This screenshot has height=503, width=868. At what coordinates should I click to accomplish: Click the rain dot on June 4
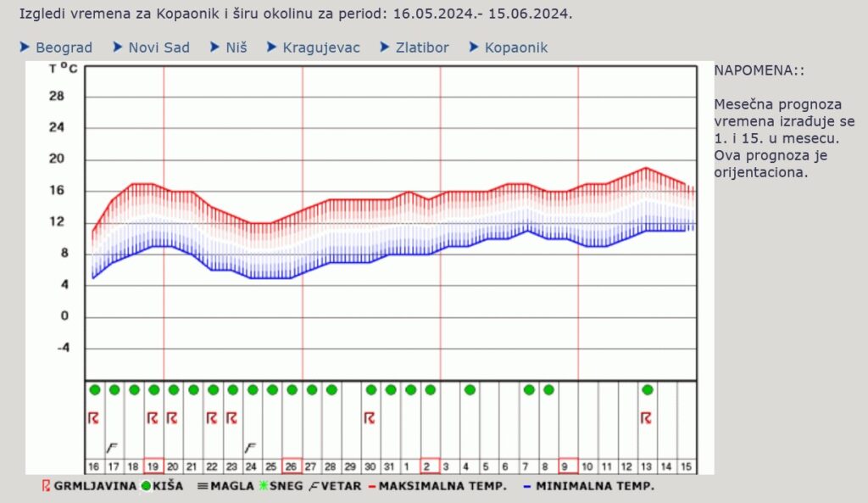click(470, 390)
